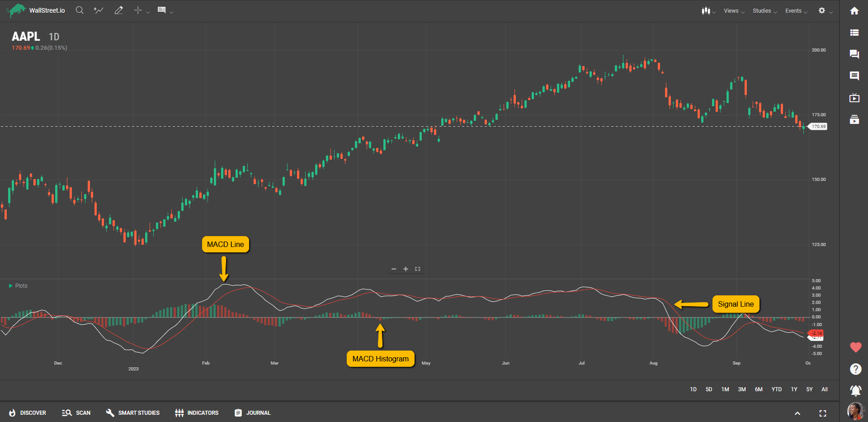Viewport: 868px width, 422px height.
Task: Select the 1D time range
Action: (x=693, y=389)
